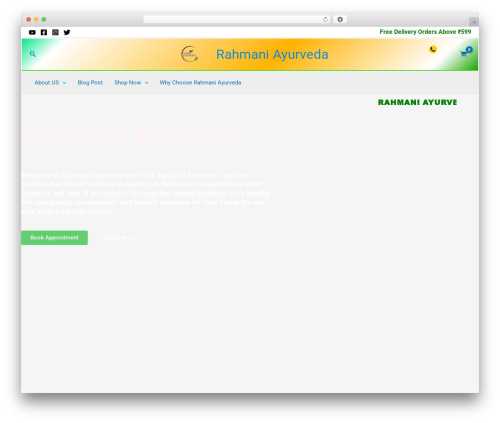This screenshot has width=500, height=423.
Task: Click the browser extension button beside address bar
Action: point(340,20)
